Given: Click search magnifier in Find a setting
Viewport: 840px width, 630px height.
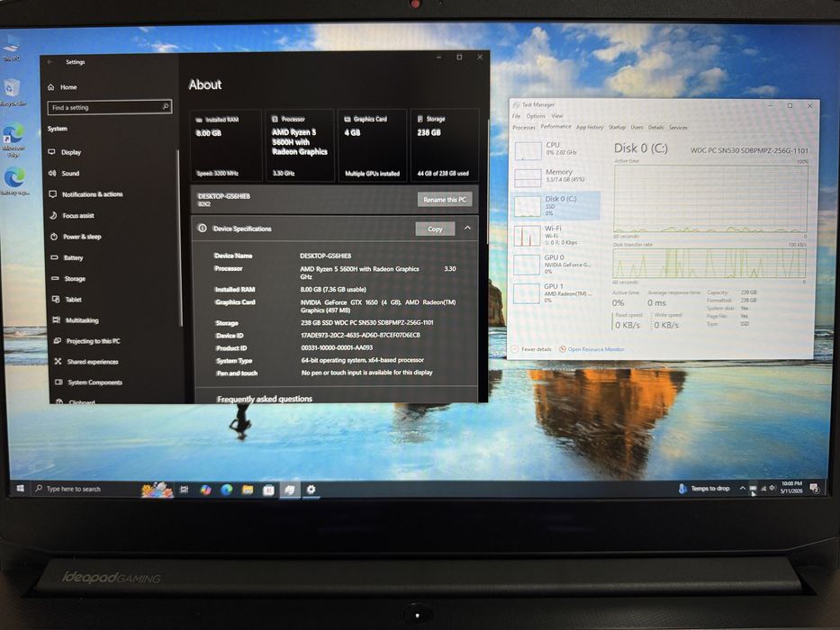Looking at the screenshot, I should [x=166, y=107].
